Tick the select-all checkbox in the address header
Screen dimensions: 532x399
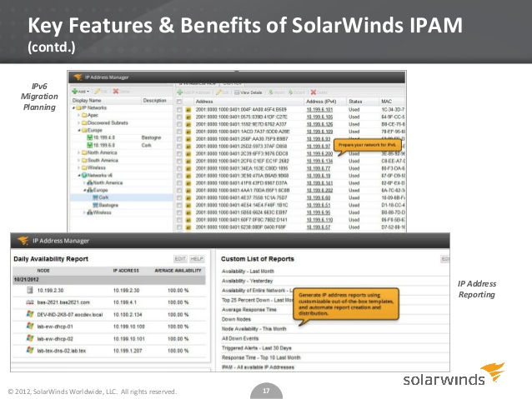point(179,102)
